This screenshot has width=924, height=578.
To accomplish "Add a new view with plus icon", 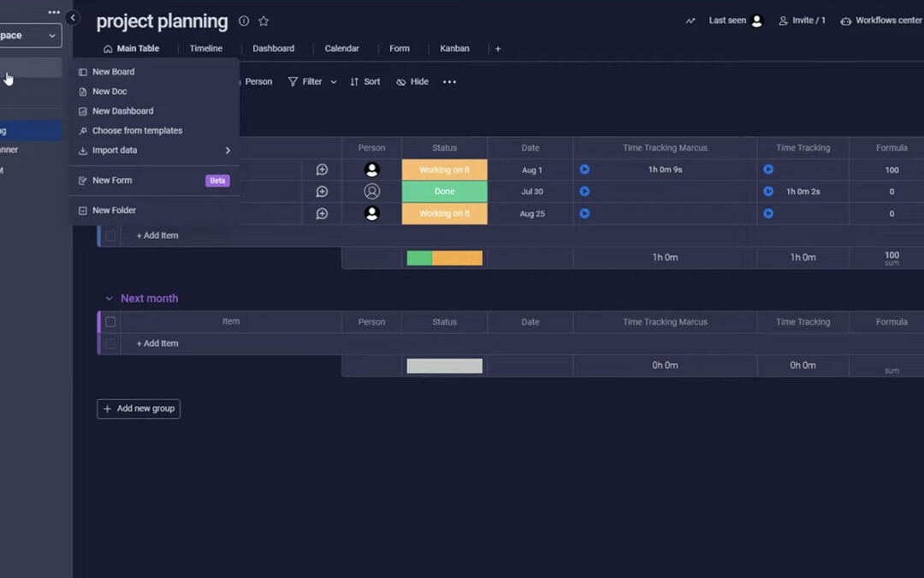I will (498, 49).
